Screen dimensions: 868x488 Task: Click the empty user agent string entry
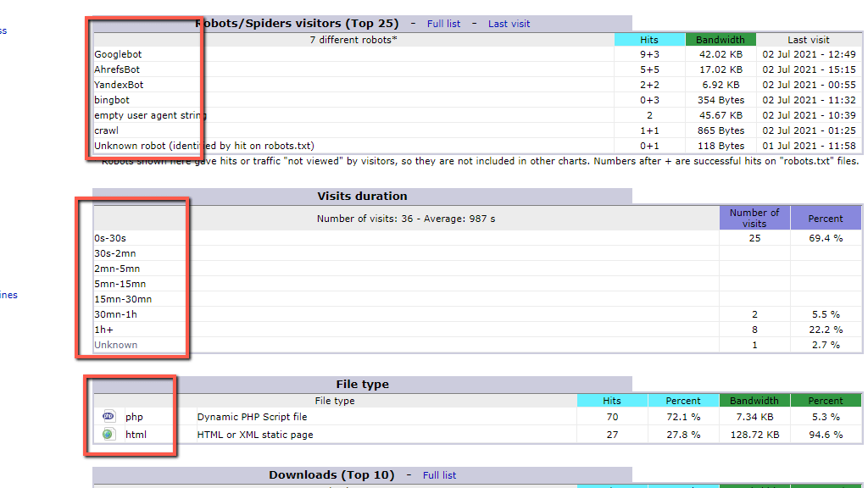point(150,116)
